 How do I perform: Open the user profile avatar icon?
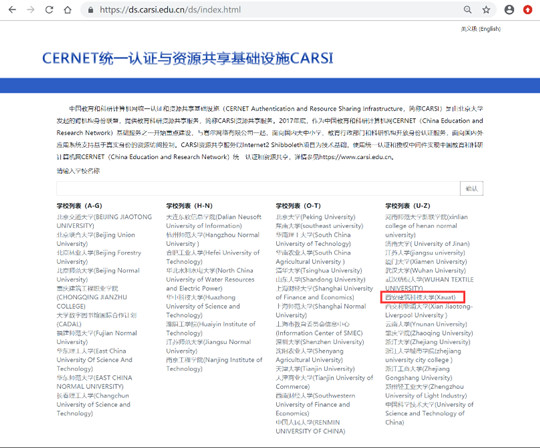[509, 10]
